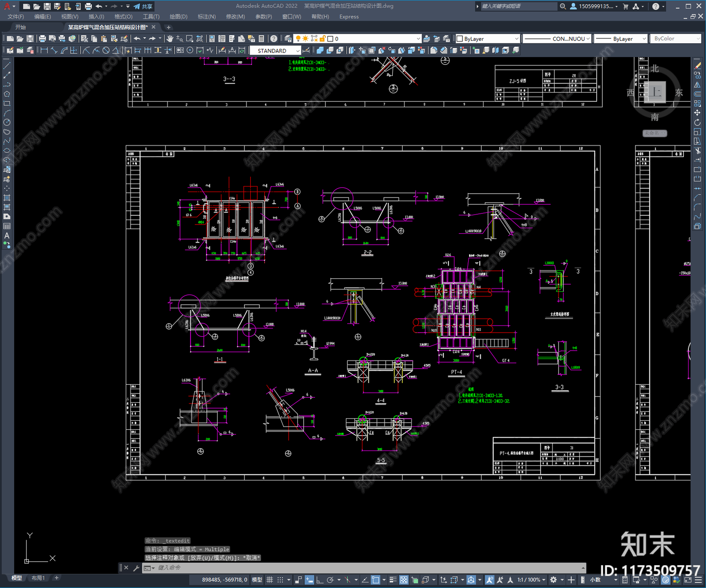Image resolution: width=706 pixels, height=588 pixels.
Task: Select the Rotate tool on right toolbar
Action: click(697, 122)
